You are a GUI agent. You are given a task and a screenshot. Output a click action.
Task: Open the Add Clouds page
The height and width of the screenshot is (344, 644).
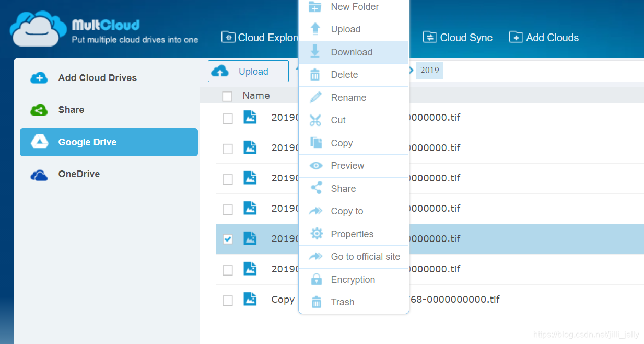(544, 37)
